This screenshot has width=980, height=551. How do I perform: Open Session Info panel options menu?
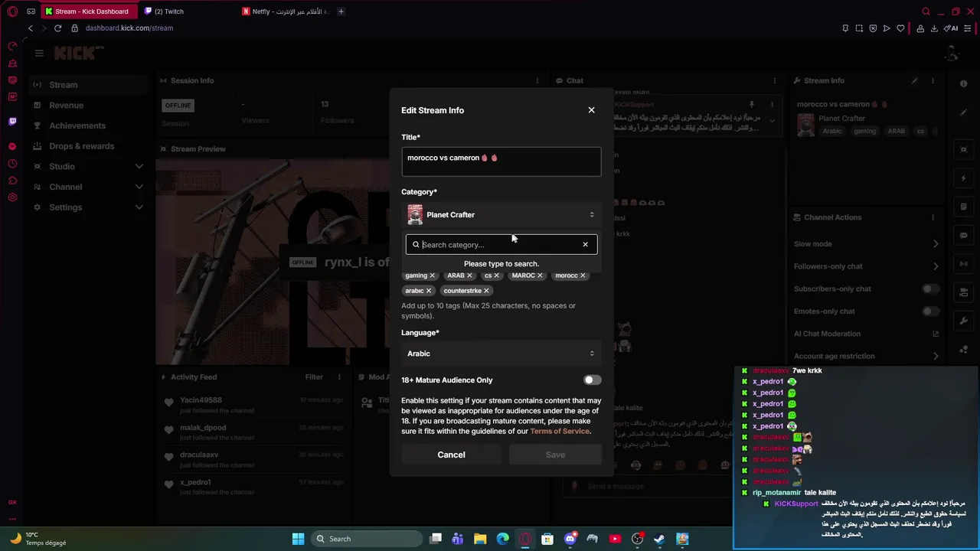pos(537,81)
